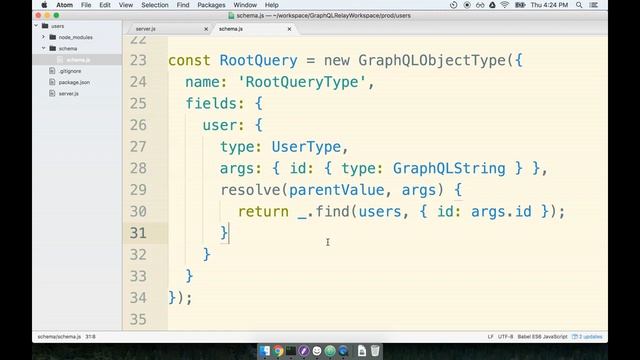Image resolution: width=640 pixels, height=360 pixels.
Task: Open Finder from the Dock
Action: click(264, 351)
